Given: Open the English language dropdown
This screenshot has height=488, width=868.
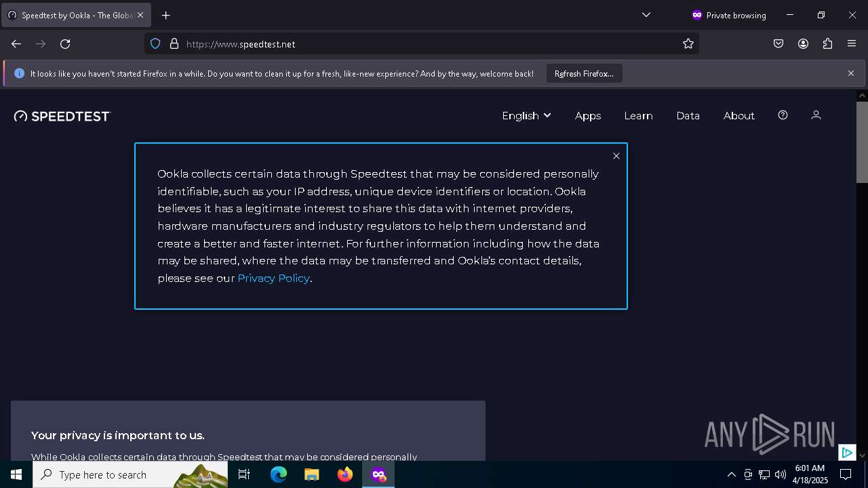Looking at the screenshot, I should pyautogui.click(x=526, y=116).
